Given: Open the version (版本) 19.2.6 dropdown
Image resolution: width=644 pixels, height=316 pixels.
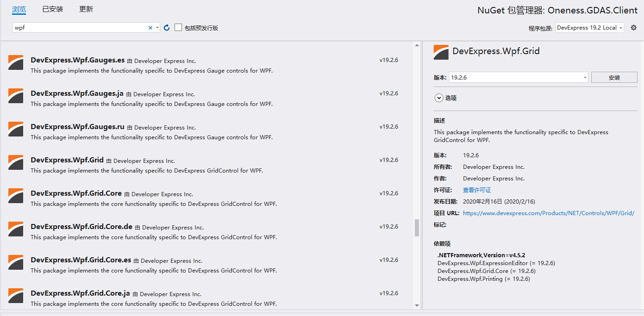Looking at the screenshot, I should click(x=519, y=77).
